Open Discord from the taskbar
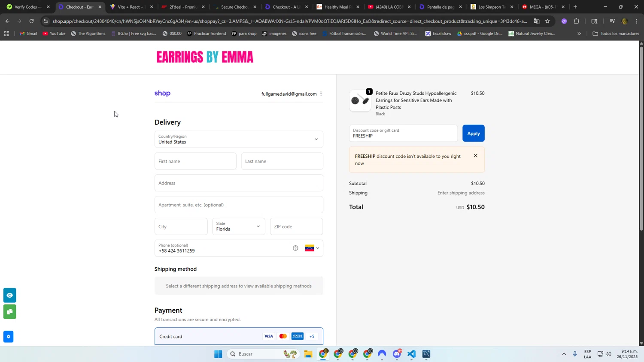644x362 pixels. click(x=397, y=354)
